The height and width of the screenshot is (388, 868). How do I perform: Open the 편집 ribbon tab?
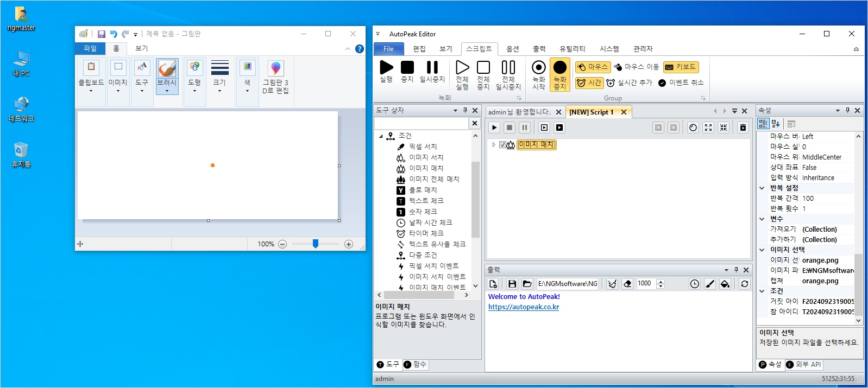(419, 49)
